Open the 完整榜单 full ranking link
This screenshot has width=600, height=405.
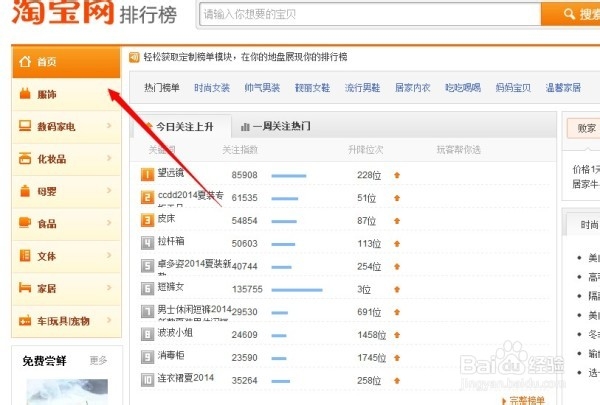click(527, 400)
